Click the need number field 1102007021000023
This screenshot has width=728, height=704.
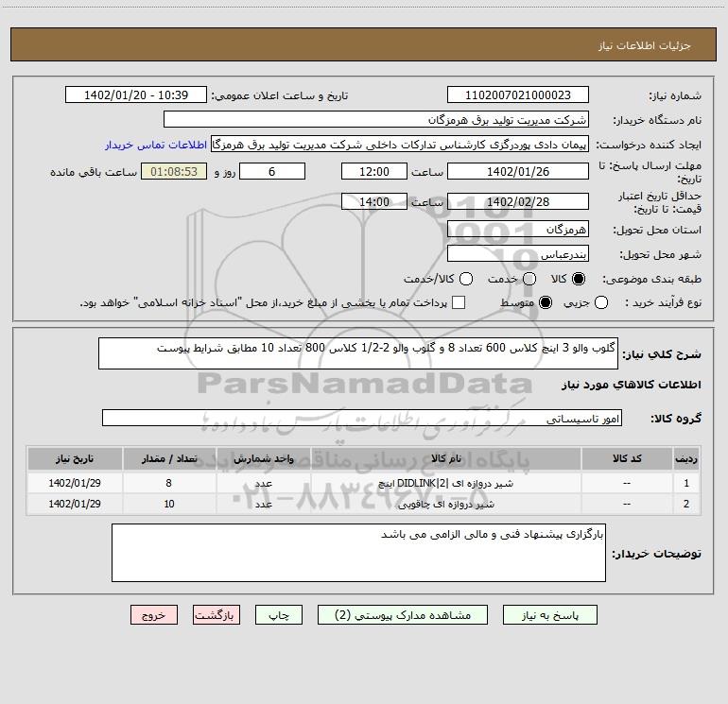coord(518,95)
